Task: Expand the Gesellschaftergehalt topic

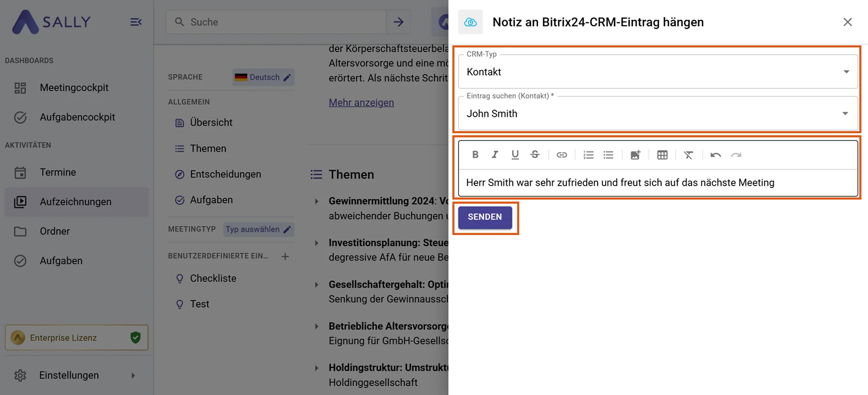Action: point(317,284)
